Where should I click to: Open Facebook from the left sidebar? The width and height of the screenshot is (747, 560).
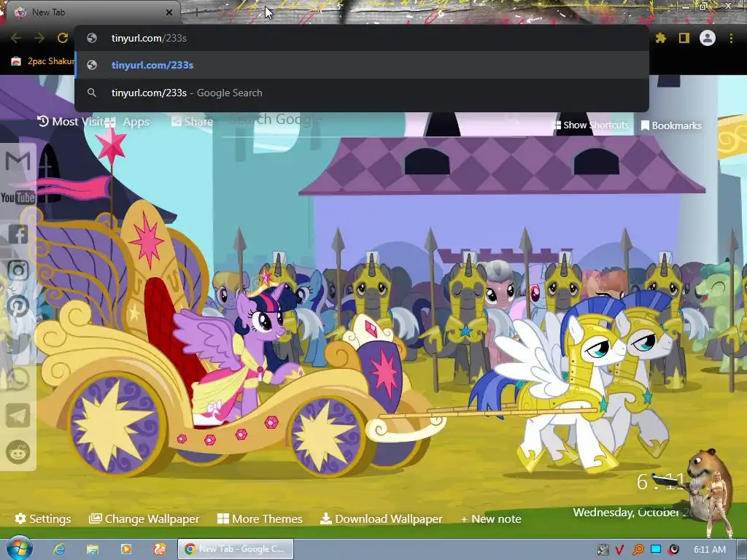coord(18,234)
